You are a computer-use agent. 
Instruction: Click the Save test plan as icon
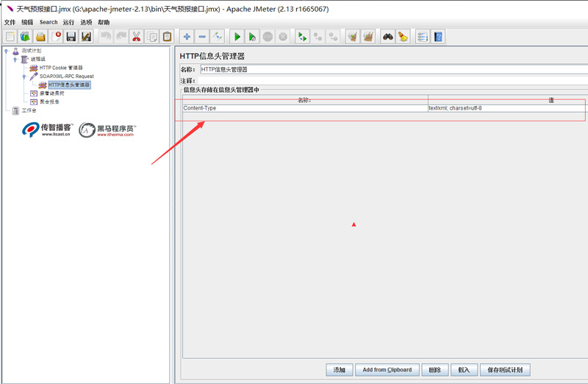(x=86, y=37)
